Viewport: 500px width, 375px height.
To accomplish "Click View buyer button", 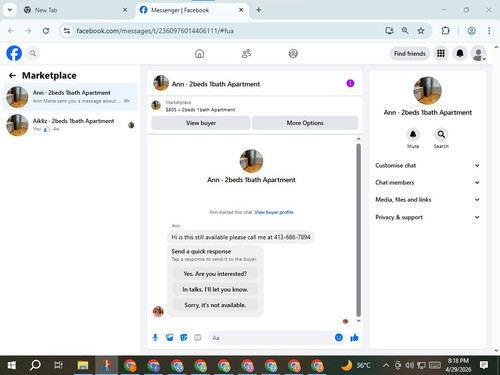I will coord(201,123).
